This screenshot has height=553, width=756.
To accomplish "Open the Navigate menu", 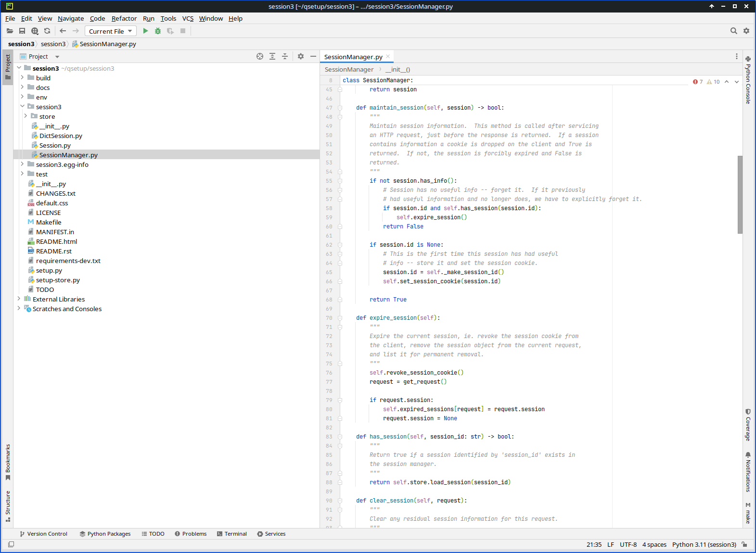I will point(71,18).
